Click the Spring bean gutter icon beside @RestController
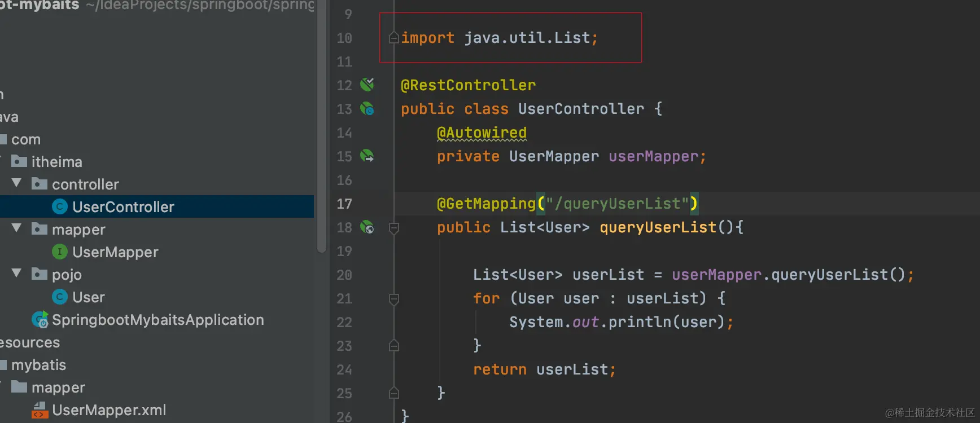Screen dimensions: 980x423 pyautogui.click(x=367, y=85)
